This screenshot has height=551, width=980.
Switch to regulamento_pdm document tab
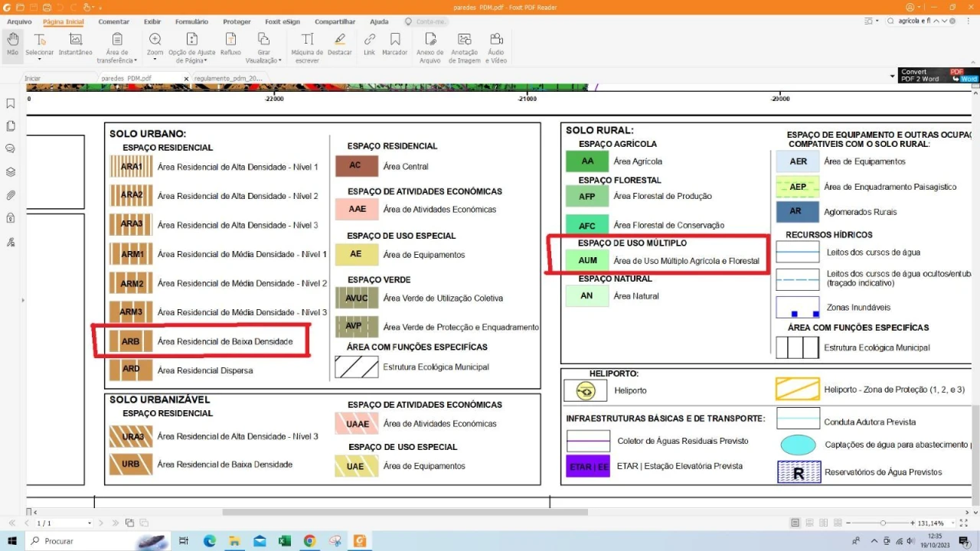(x=227, y=78)
